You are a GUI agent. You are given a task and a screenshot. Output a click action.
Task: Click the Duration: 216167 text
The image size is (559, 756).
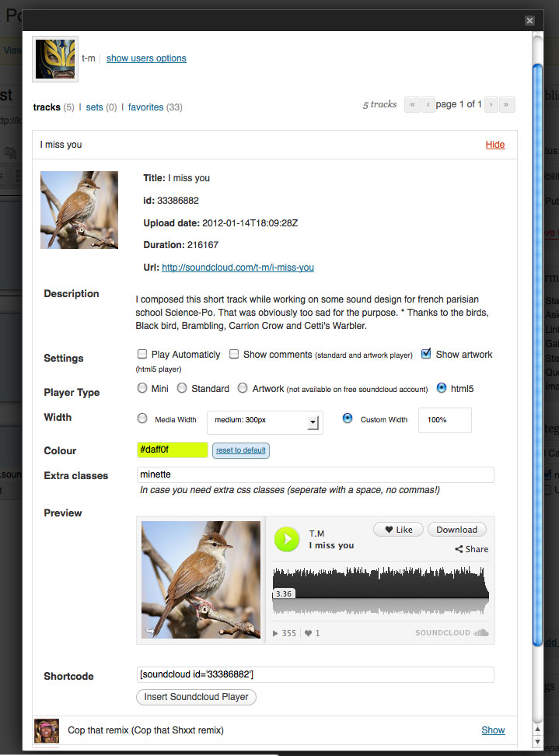[x=180, y=245]
